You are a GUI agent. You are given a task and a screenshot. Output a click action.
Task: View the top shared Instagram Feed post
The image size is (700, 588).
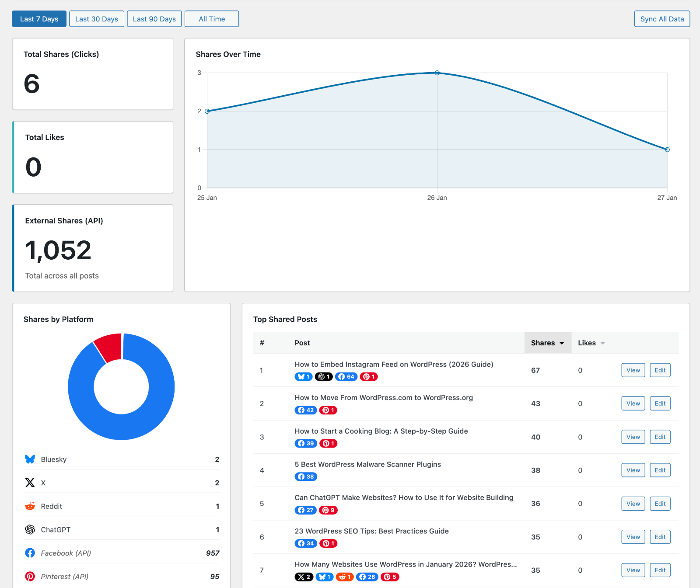click(x=633, y=370)
